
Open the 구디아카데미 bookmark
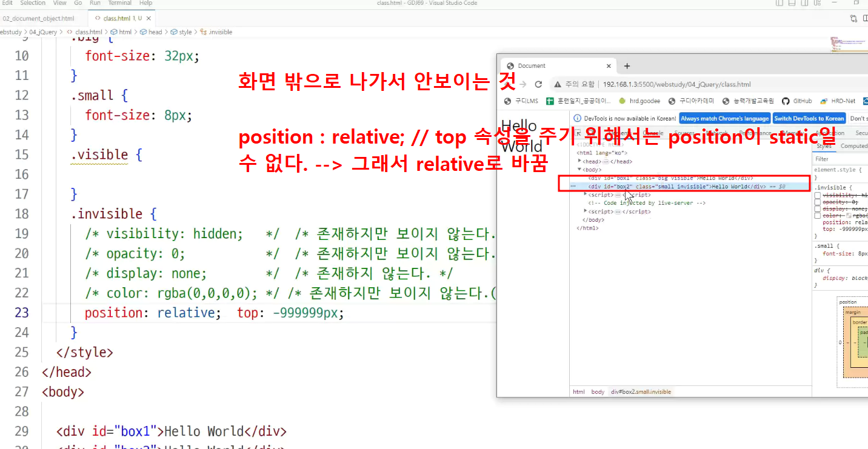click(691, 101)
